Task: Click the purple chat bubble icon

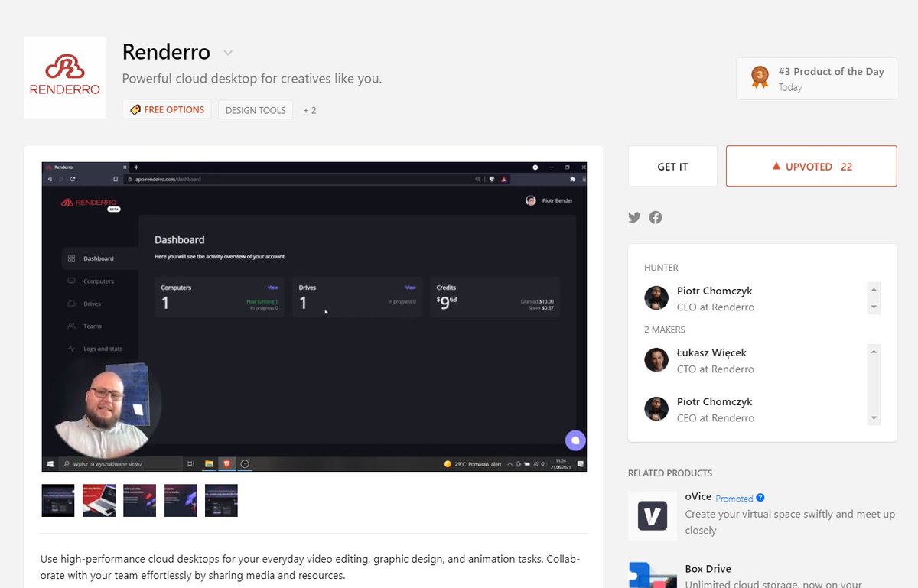Action: point(575,440)
